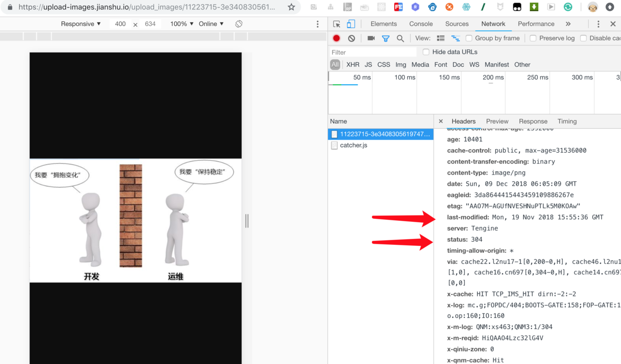Click the teal spider-web extension icon
Image resolution: width=621 pixels, height=364 pixels.
click(466, 7)
